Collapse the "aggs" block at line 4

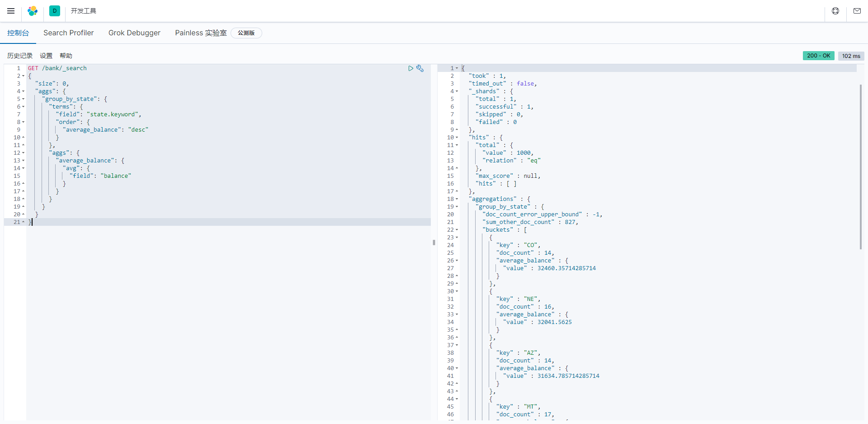(24, 91)
